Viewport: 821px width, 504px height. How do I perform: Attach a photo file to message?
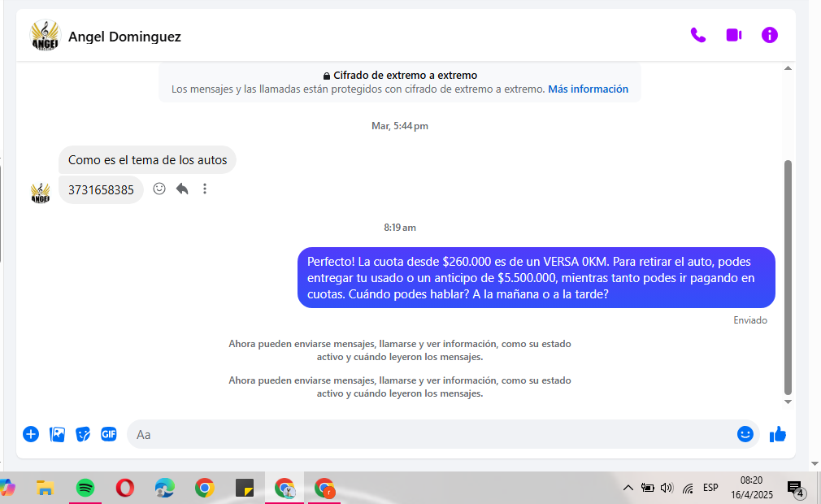point(57,434)
